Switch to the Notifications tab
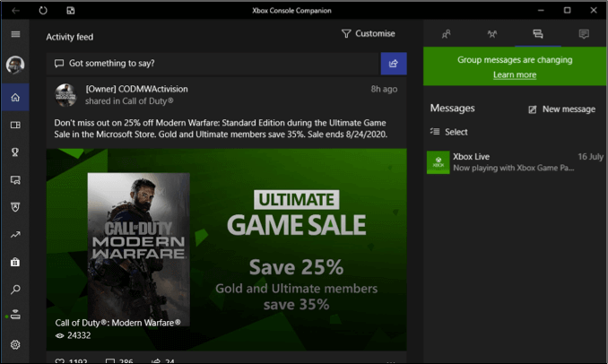Screen dimensions: 608x364 click(x=584, y=34)
